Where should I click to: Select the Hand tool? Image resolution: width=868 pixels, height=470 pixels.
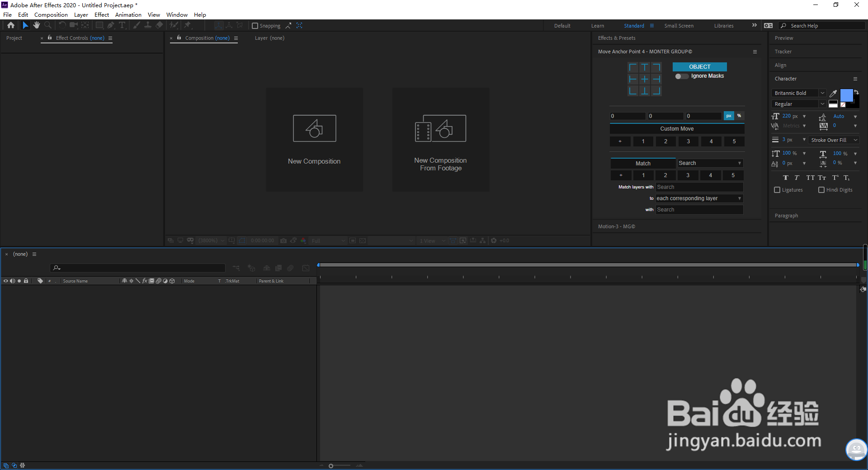[x=37, y=25]
